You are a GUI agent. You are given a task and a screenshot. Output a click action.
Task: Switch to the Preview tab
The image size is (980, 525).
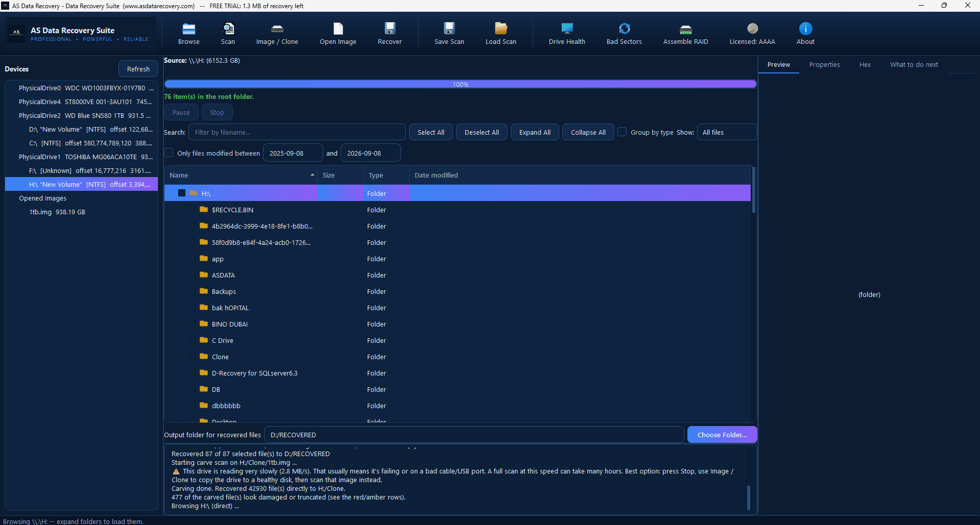pos(778,65)
